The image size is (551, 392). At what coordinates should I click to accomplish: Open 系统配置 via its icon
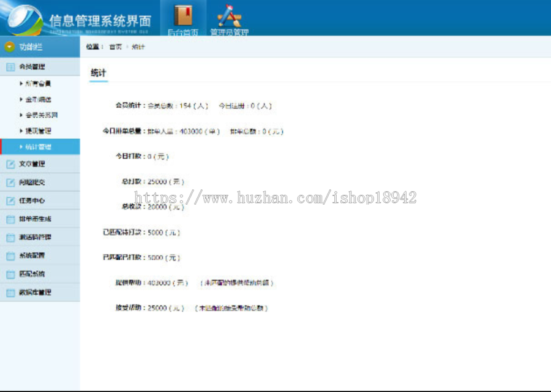(11, 255)
